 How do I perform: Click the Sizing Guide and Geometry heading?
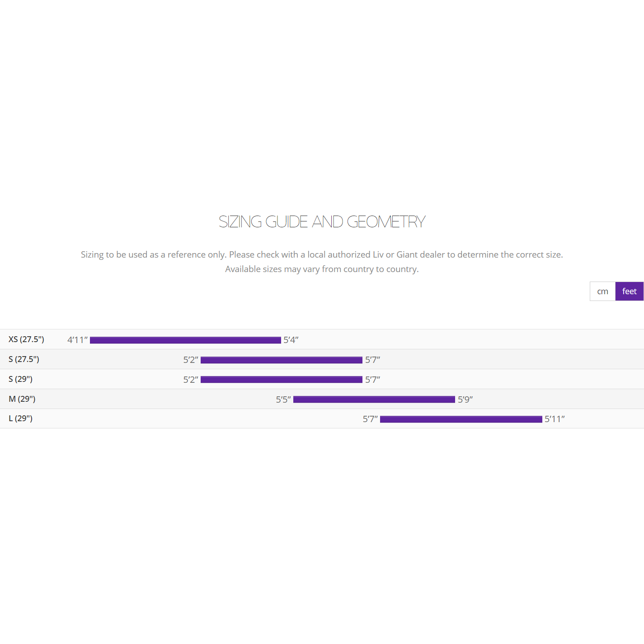pos(322,222)
